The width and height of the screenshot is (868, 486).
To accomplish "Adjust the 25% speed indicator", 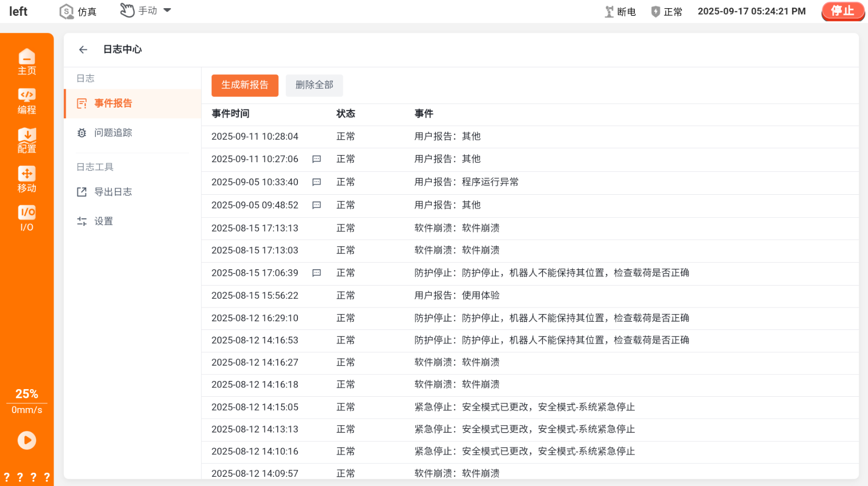I will coord(27,394).
